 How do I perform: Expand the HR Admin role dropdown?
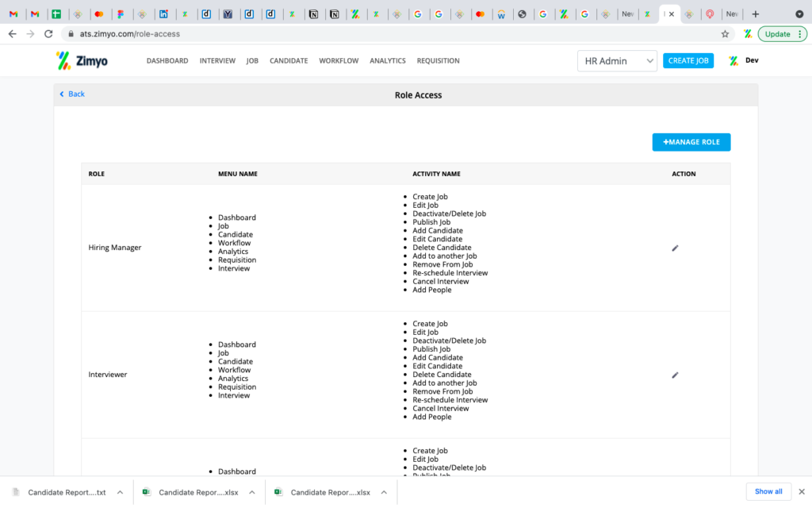pyautogui.click(x=617, y=60)
